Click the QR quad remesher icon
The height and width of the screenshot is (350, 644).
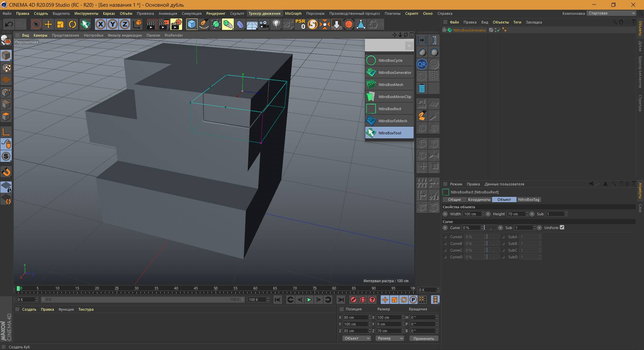(422, 64)
